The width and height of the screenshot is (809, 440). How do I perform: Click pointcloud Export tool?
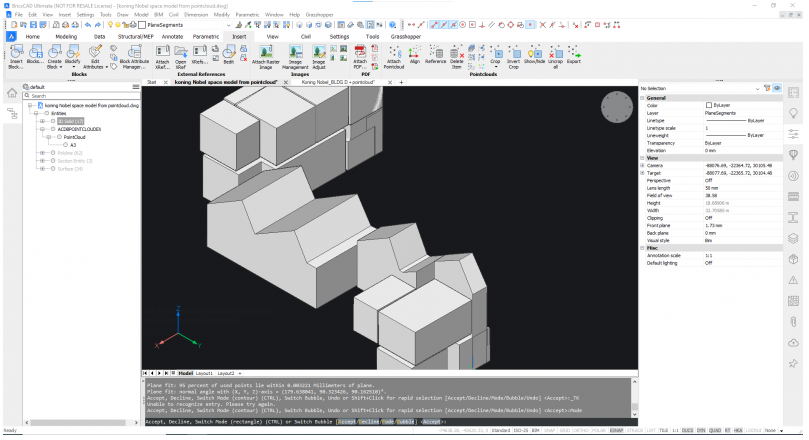[x=574, y=54]
